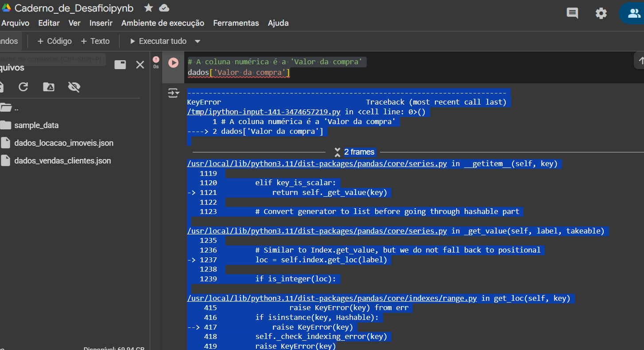Click the KeyError text in traceback
Screen dimensions: 644x350
pyautogui.click(x=204, y=102)
